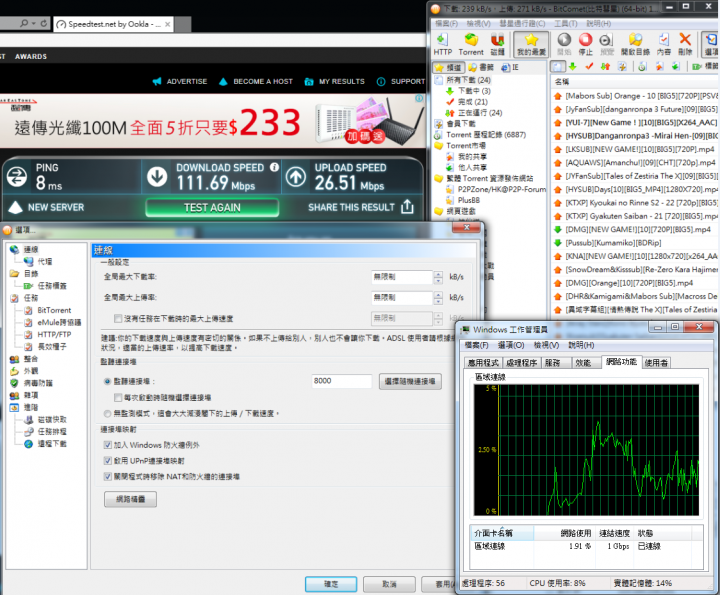The image size is (720, 595).
Task: Click the lightning-bolt filter icon above task list
Action: (x=622, y=67)
